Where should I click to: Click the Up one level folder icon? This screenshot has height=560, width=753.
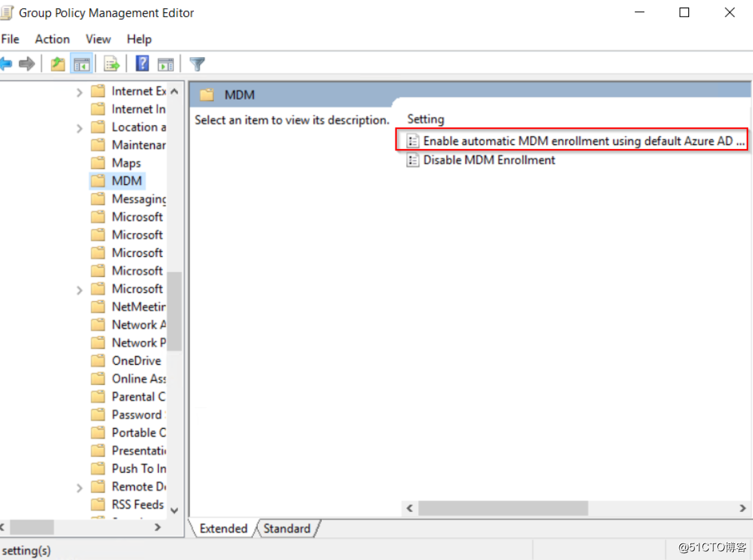coord(58,63)
